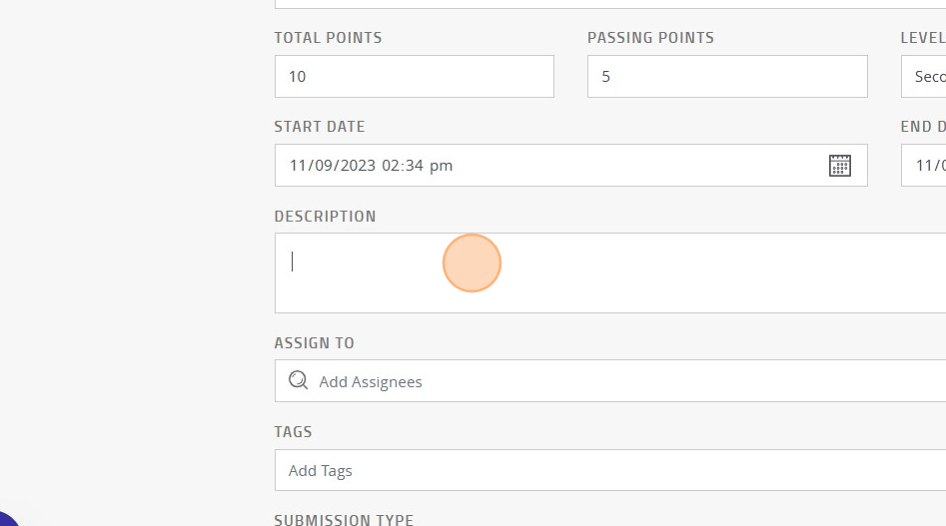Click the TOTAL POINTS label
Viewport: 946px width, 526px height.
click(328, 37)
